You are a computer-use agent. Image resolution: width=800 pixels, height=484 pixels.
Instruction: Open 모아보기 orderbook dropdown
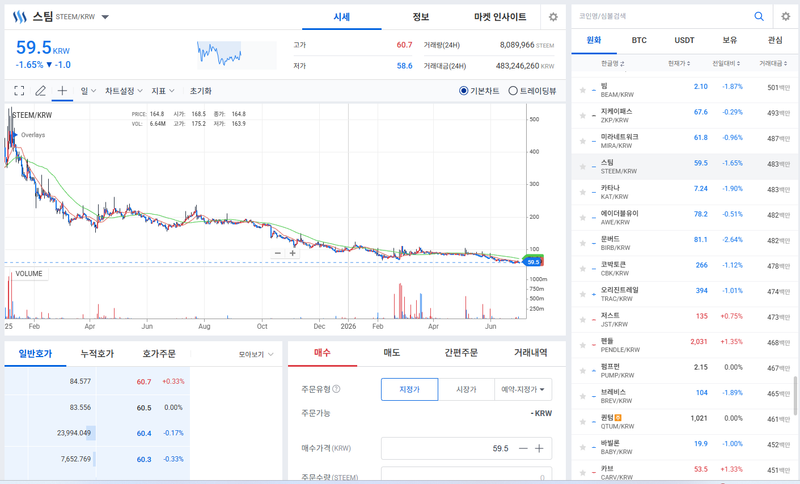click(x=256, y=354)
